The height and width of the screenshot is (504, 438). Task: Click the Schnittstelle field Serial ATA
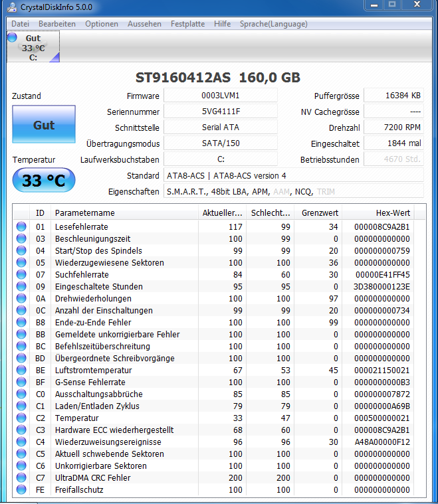tap(221, 127)
